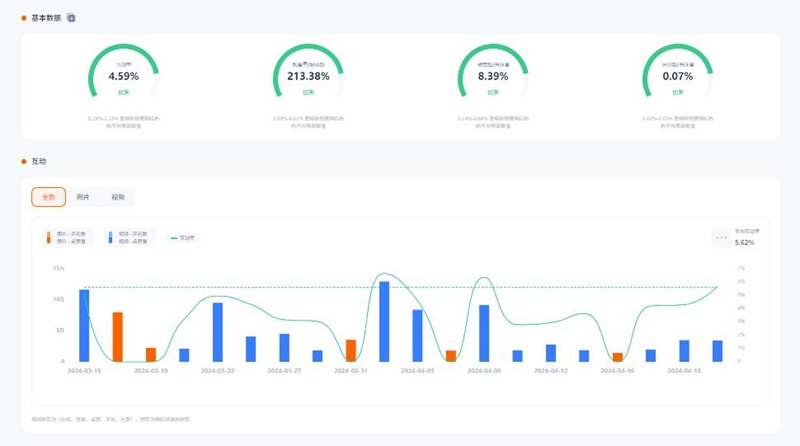The image size is (800, 446).
Task: Click the 2024-04-05 date axis label
Action: coord(417,370)
